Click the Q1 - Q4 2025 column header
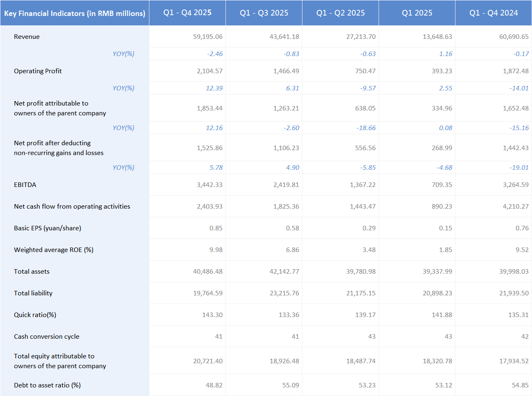532x396 pixels. (187, 13)
